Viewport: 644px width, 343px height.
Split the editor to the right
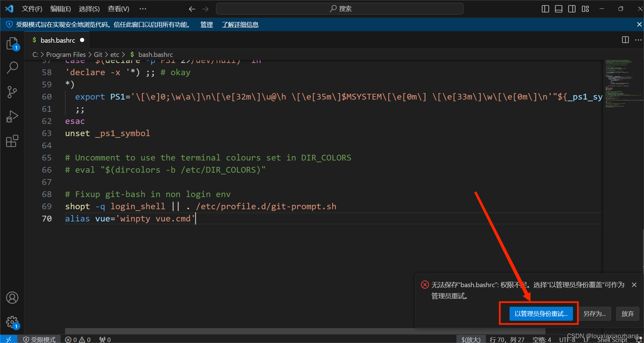pyautogui.click(x=625, y=40)
